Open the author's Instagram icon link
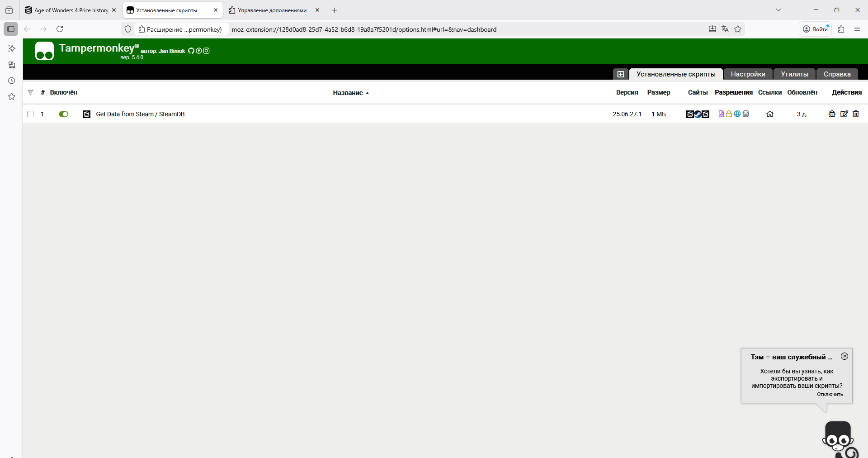Viewport: 868px width, 458px height. tap(207, 51)
